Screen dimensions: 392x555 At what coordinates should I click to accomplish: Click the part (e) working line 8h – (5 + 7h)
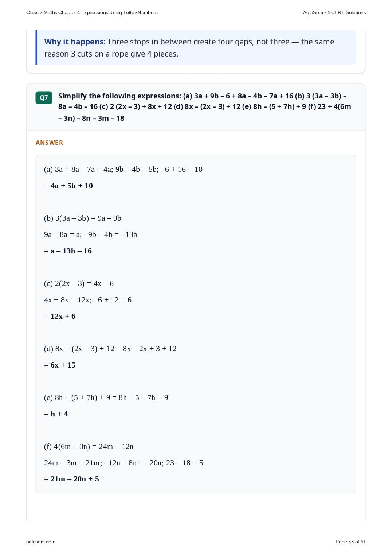tap(106, 397)
